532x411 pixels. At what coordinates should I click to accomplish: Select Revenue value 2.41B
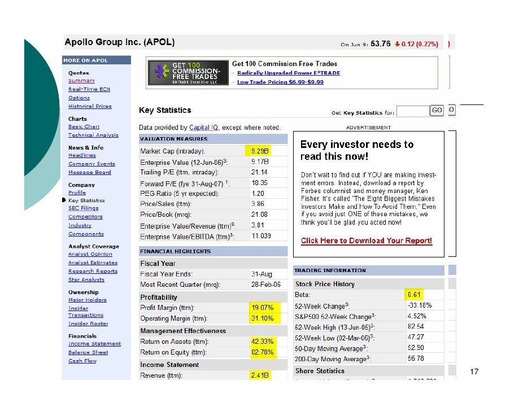(x=260, y=375)
